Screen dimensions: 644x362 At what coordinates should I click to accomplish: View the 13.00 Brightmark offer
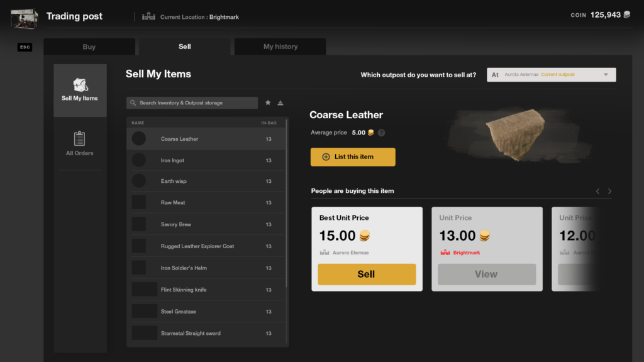pos(486,274)
